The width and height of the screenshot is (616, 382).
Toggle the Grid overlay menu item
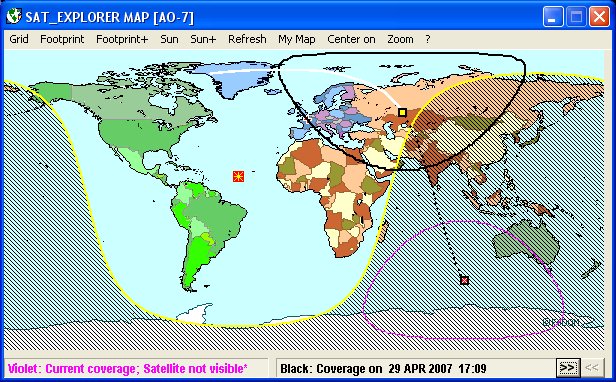click(19, 39)
